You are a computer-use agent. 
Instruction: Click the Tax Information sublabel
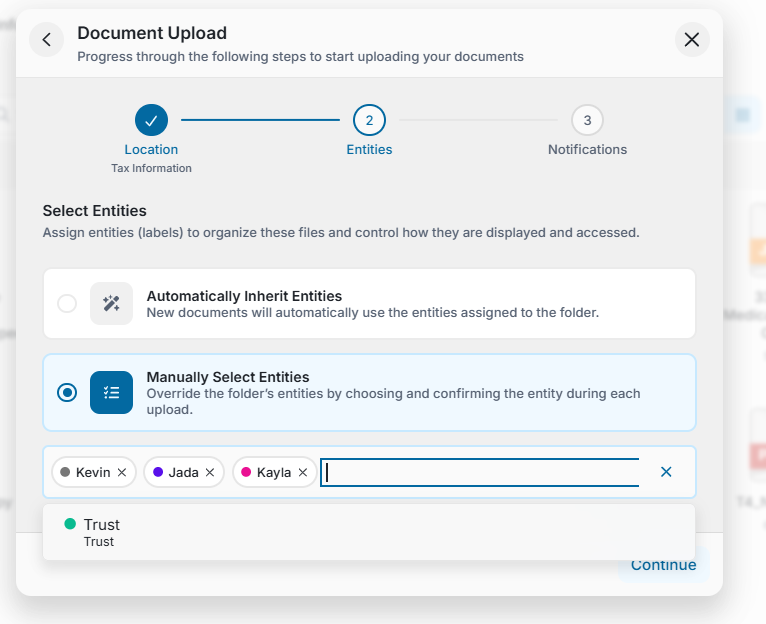point(151,168)
